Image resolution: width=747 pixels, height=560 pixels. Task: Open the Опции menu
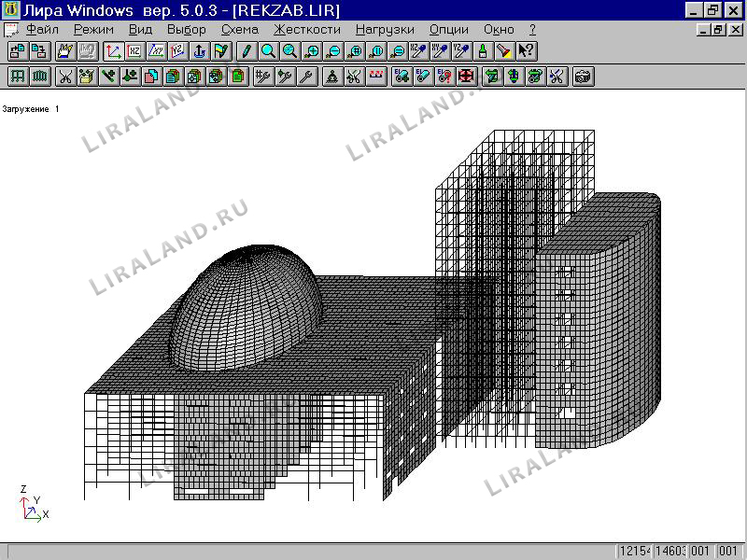(449, 29)
